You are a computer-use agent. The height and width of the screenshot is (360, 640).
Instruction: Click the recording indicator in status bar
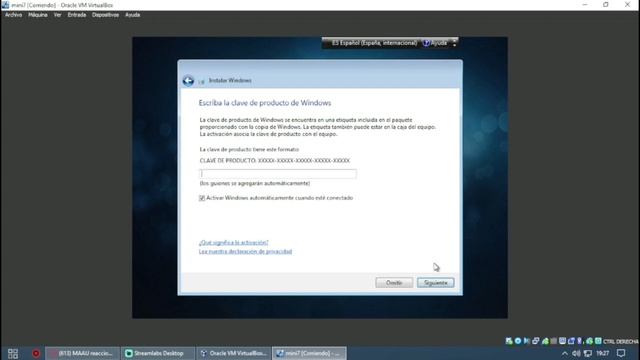tap(571, 341)
